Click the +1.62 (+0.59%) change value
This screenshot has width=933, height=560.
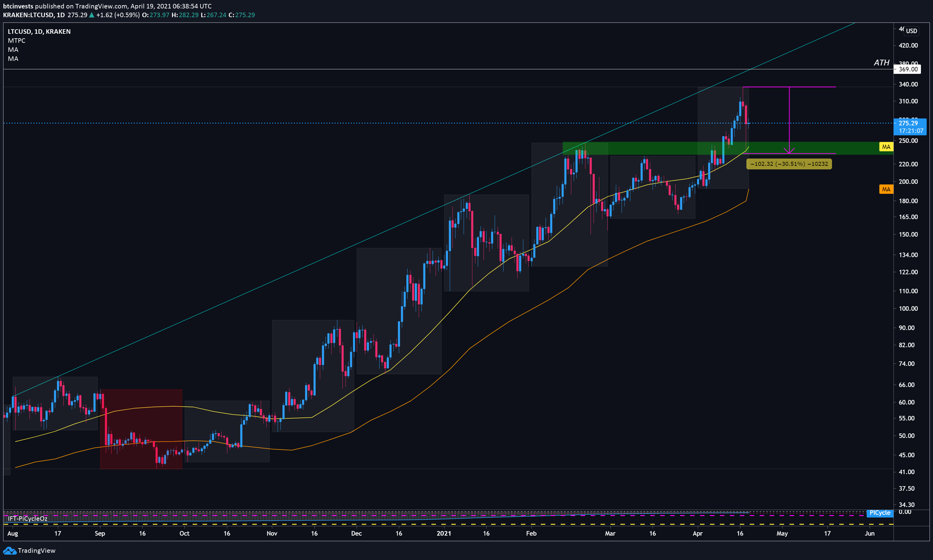click(x=118, y=15)
